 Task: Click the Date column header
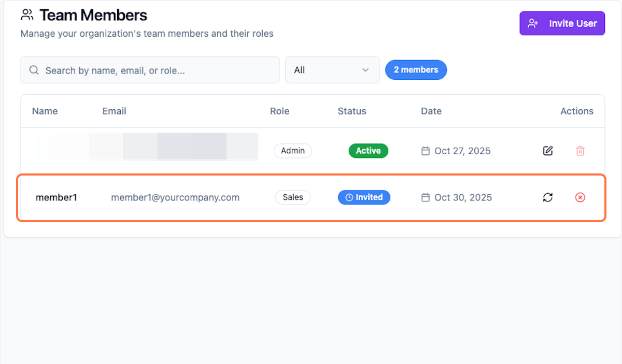431,111
